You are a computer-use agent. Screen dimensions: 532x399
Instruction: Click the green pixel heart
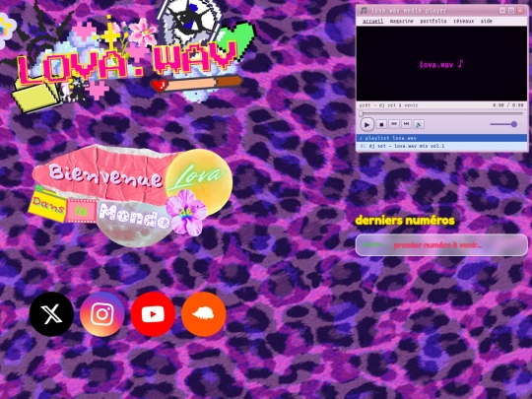(x=236, y=38)
